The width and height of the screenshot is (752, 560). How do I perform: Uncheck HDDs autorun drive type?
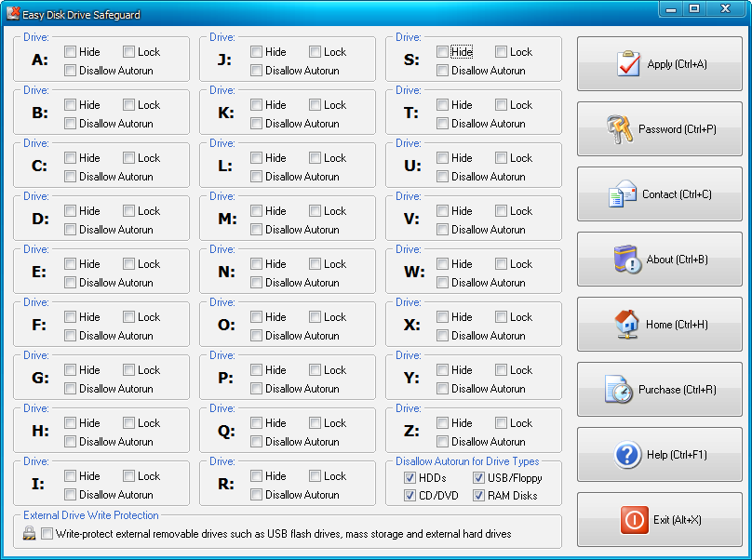410,478
